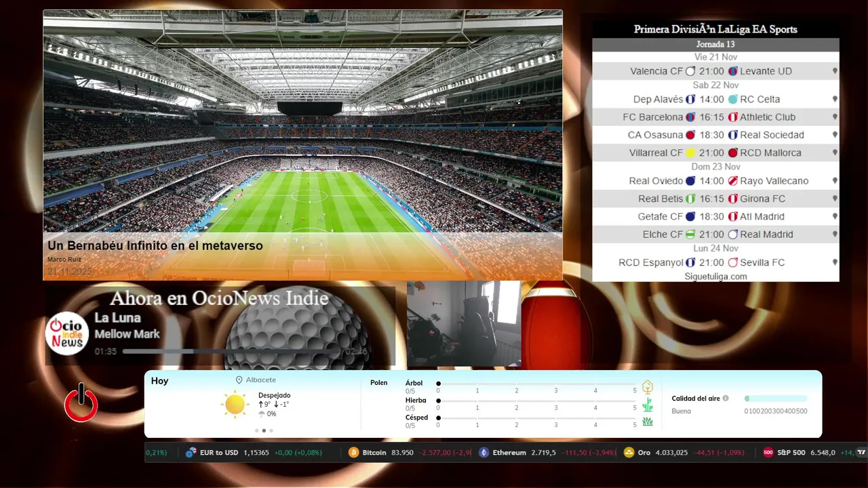Click map pin on Real Betis–Girona FC row

click(835, 199)
